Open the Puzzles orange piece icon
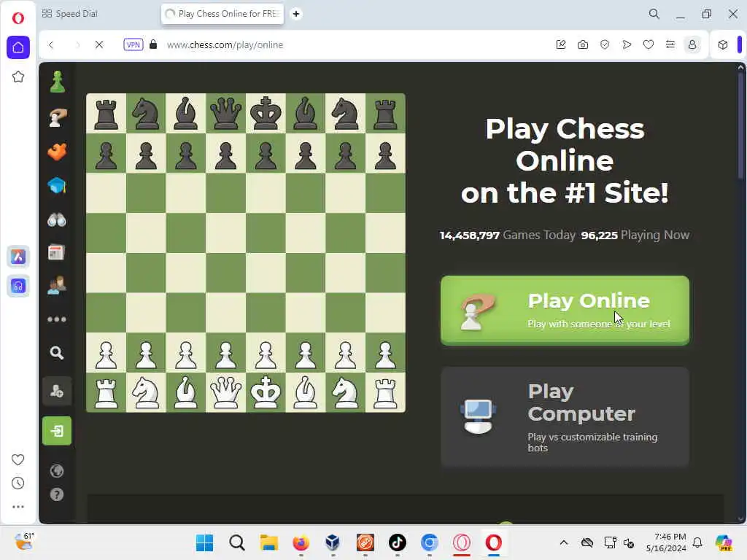 (x=57, y=152)
